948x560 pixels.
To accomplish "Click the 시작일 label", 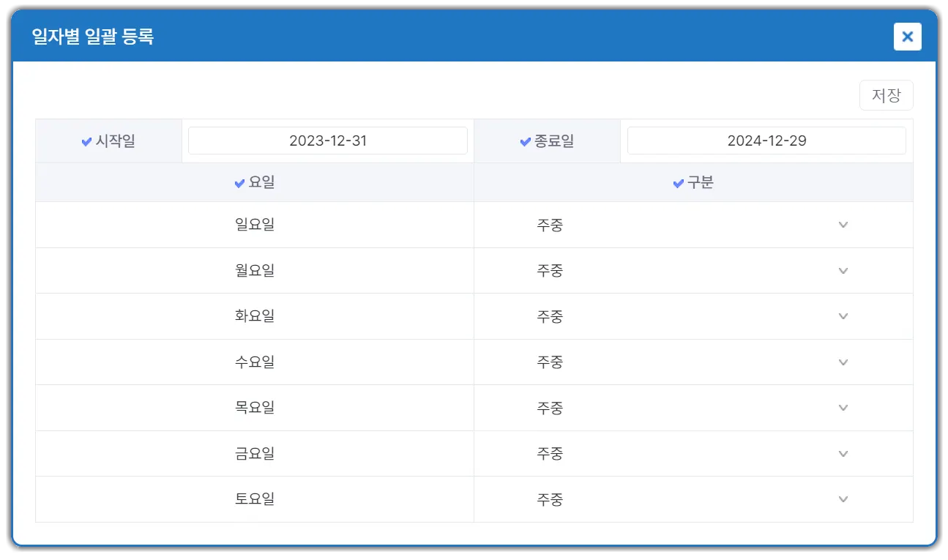I will click(115, 141).
